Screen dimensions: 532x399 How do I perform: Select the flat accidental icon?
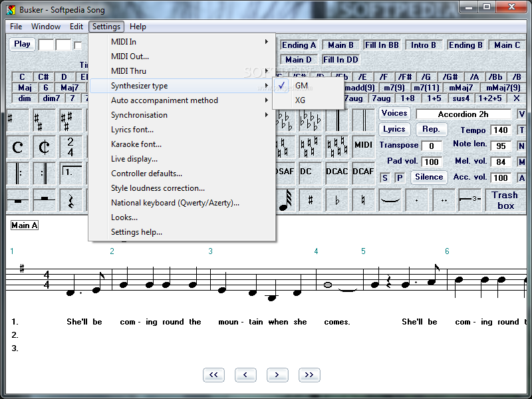pos(337,199)
